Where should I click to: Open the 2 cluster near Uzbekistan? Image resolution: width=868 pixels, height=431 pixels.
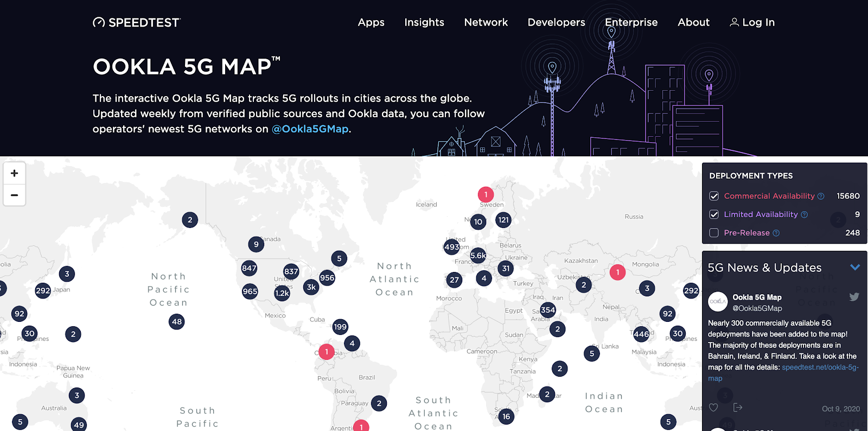584,284
